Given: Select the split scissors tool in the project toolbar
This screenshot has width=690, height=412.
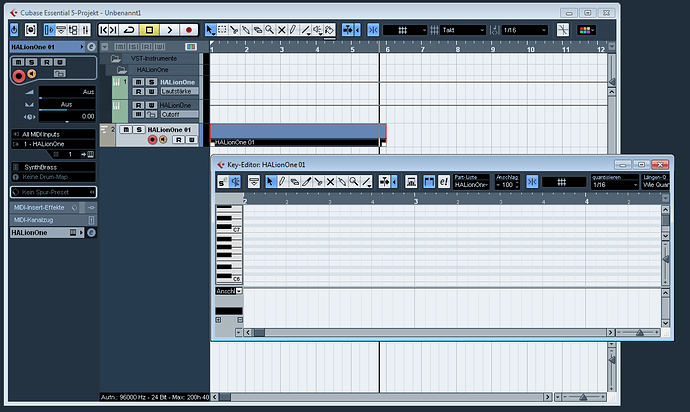Looking at the screenshot, I should click(x=234, y=30).
